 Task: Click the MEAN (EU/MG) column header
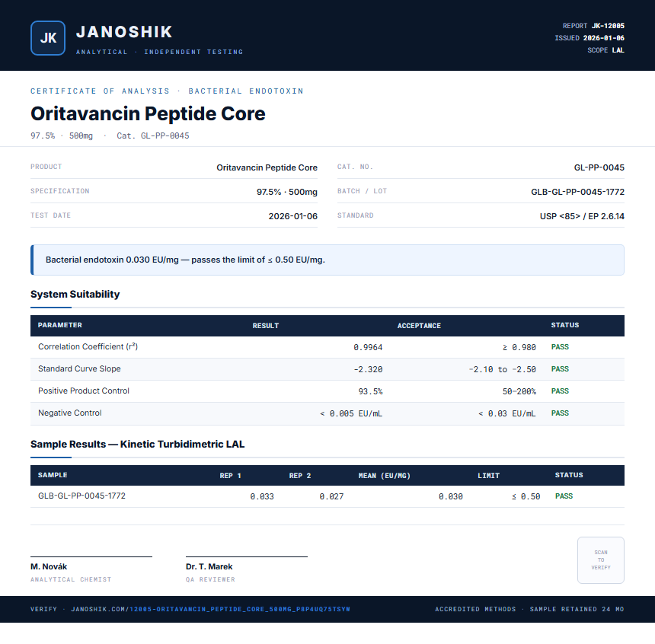coord(385,476)
